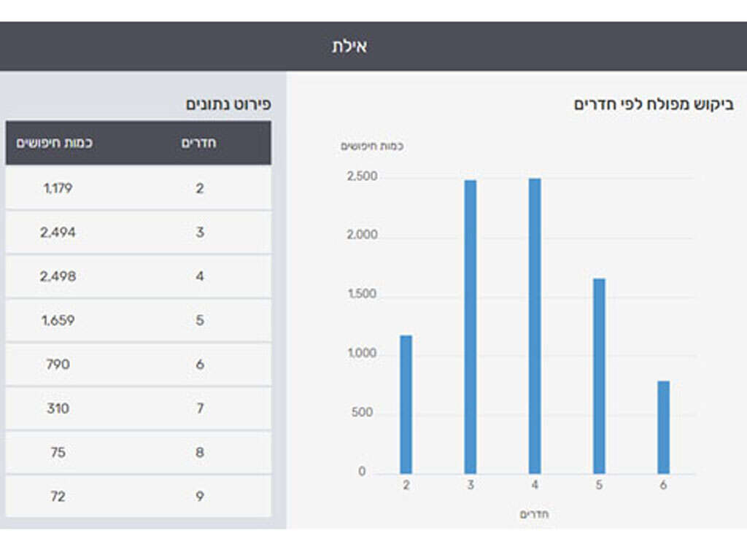Click the חדרים x-axis label under chart
Viewport: 747px width, 560px height.
pyautogui.click(x=534, y=514)
